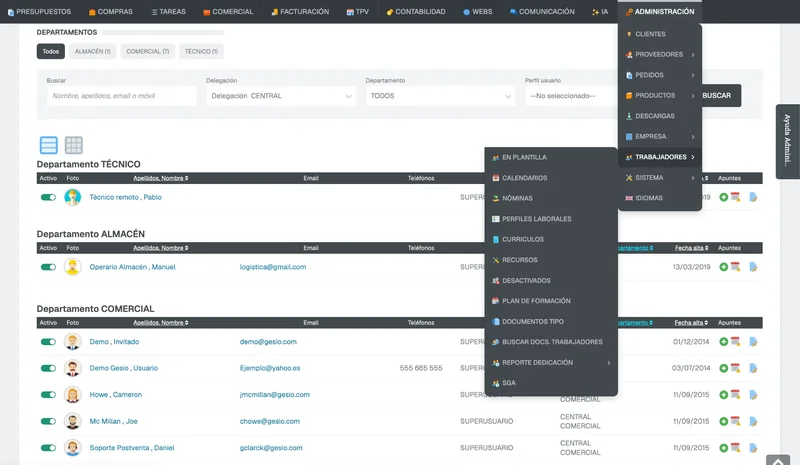Open avatar photo of Técnico remoto, Pablo
The width and height of the screenshot is (800, 465).
pyautogui.click(x=72, y=197)
